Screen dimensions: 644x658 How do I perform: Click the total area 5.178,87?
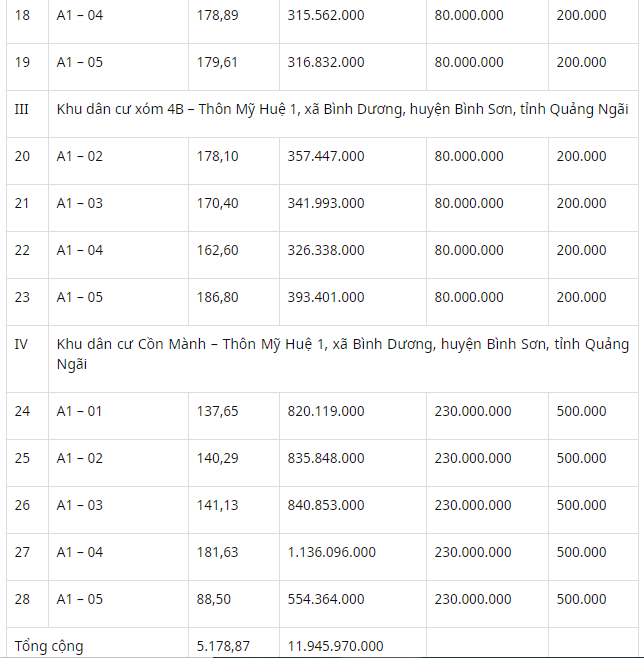[223, 646]
